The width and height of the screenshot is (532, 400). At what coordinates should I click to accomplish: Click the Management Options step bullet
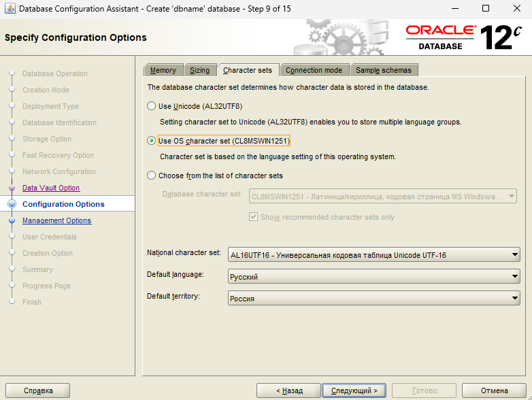12,220
